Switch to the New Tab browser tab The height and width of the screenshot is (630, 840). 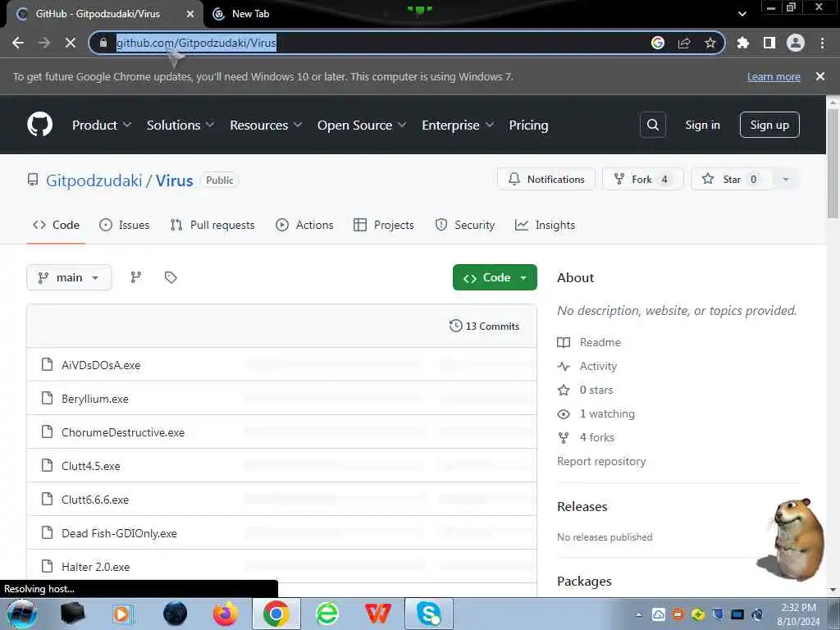click(x=251, y=14)
